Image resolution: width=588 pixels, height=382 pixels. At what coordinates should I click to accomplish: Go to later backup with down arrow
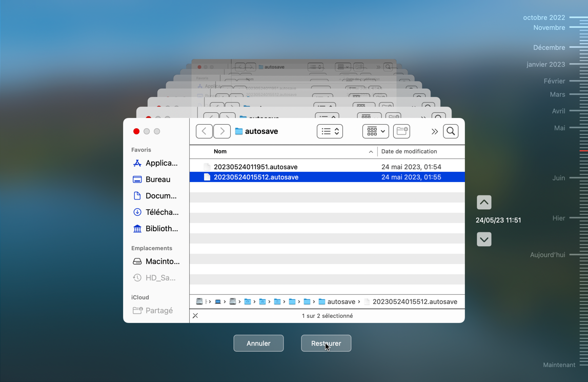(x=484, y=239)
